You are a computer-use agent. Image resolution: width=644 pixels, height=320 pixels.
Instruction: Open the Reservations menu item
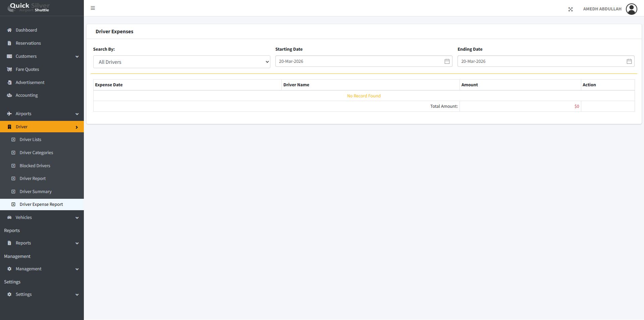point(28,43)
